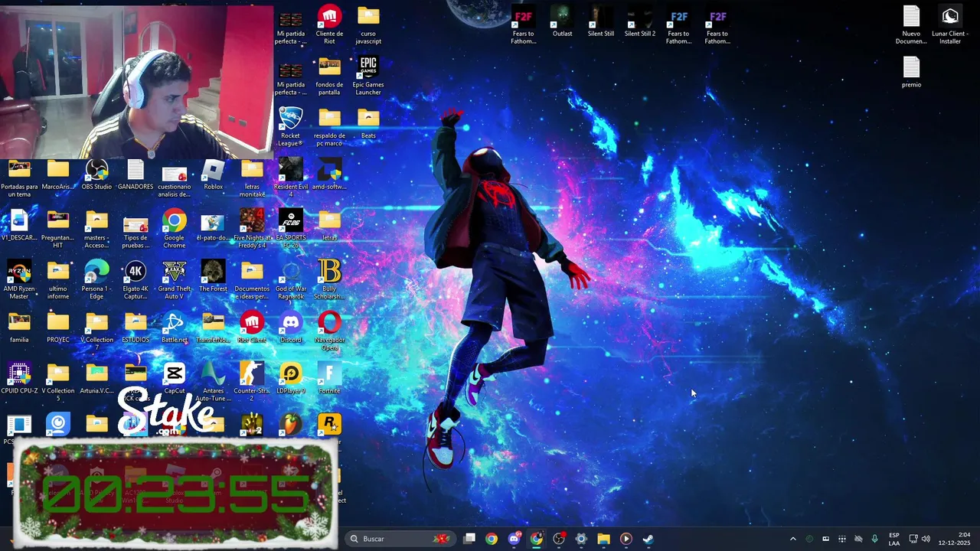Expand the hidden system tray icons chevron
This screenshot has width=980, height=551.
(x=792, y=539)
